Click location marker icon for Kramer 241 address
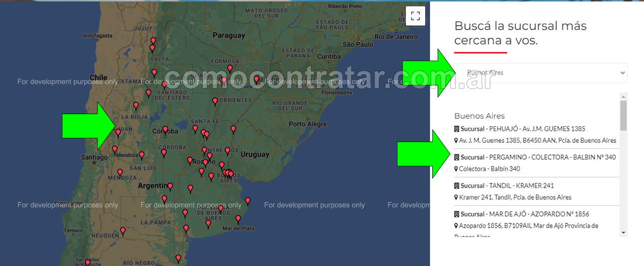Image resolution: width=644 pixels, height=266 pixels. (x=456, y=197)
